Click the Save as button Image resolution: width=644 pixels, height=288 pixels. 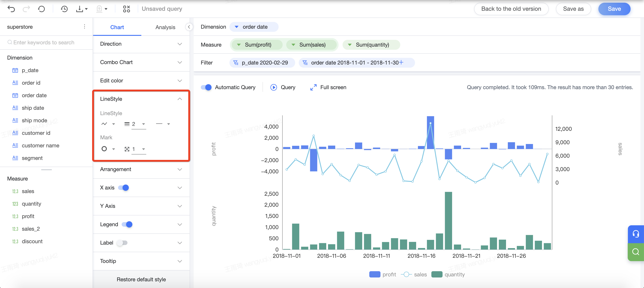pos(573,9)
